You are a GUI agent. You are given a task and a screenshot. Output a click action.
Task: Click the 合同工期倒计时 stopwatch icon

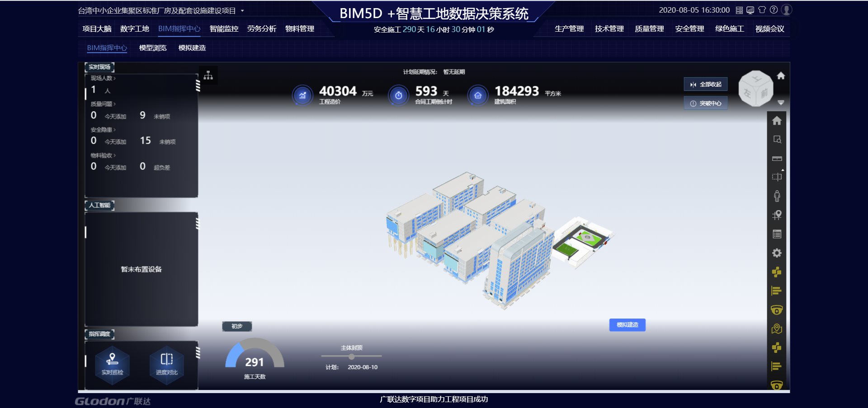tap(398, 95)
